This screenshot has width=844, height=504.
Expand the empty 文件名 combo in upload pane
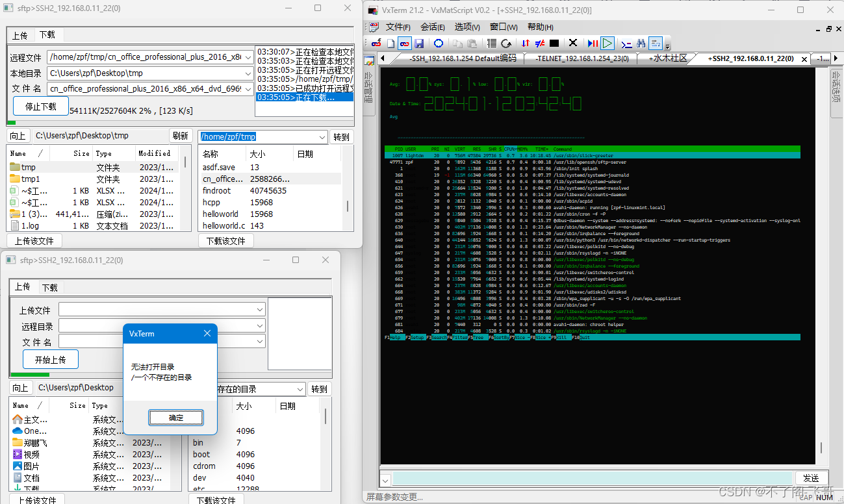[x=260, y=342]
